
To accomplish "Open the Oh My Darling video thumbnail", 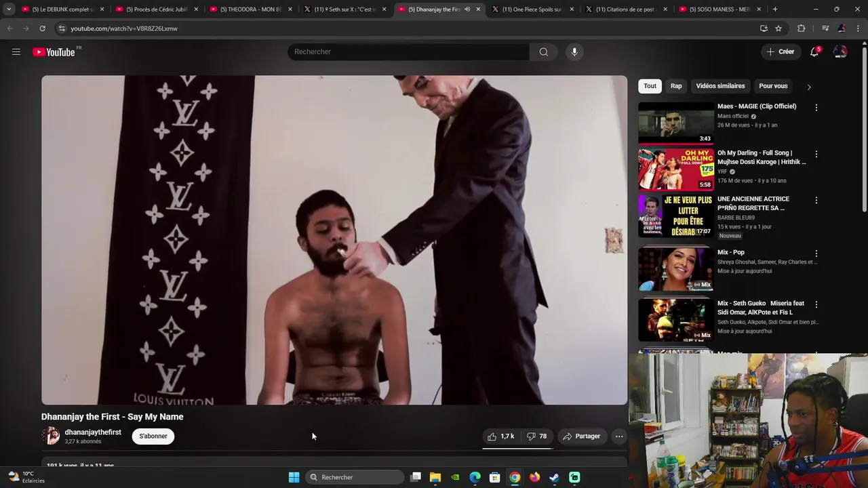I will [676, 169].
